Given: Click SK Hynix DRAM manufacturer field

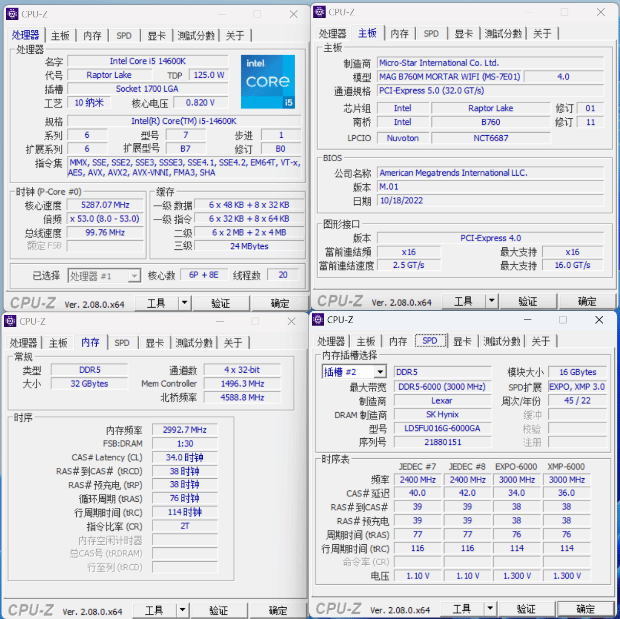Looking at the screenshot, I should point(442,415).
